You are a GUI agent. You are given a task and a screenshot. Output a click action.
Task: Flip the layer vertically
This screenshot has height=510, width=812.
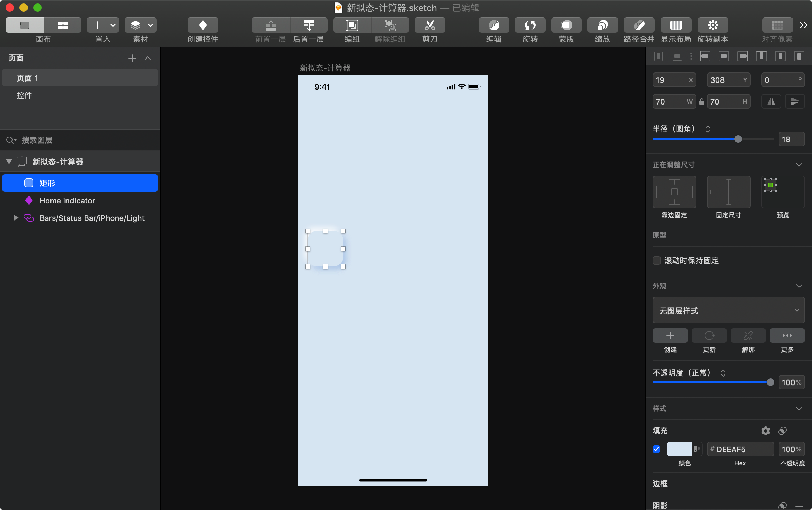tap(795, 101)
